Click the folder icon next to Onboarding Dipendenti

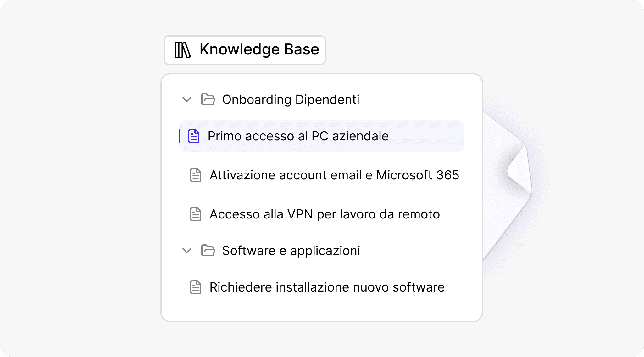(208, 99)
